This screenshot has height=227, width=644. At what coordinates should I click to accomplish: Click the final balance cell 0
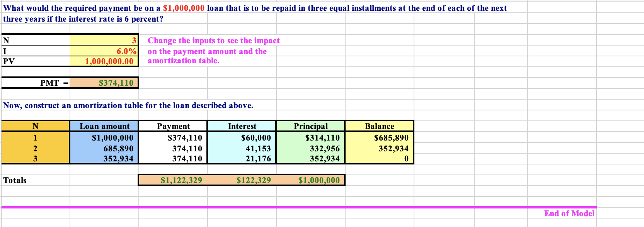coord(379,158)
